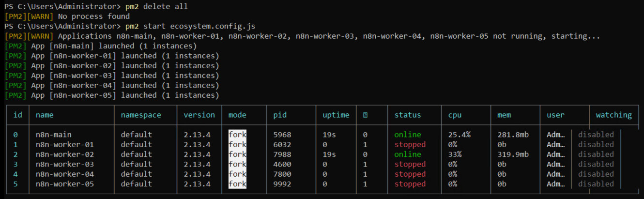Click the 'user' column header

pyautogui.click(x=555, y=115)
